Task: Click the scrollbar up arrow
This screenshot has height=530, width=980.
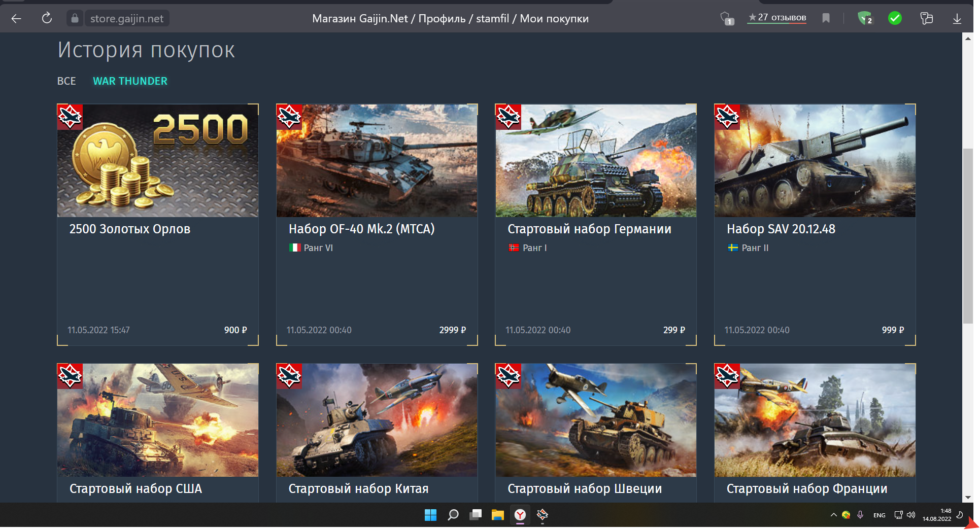Action: [968, 39]
